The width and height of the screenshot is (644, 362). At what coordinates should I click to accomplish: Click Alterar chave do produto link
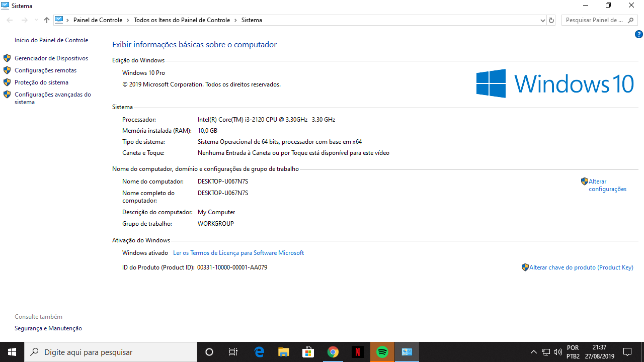point(581,267)
